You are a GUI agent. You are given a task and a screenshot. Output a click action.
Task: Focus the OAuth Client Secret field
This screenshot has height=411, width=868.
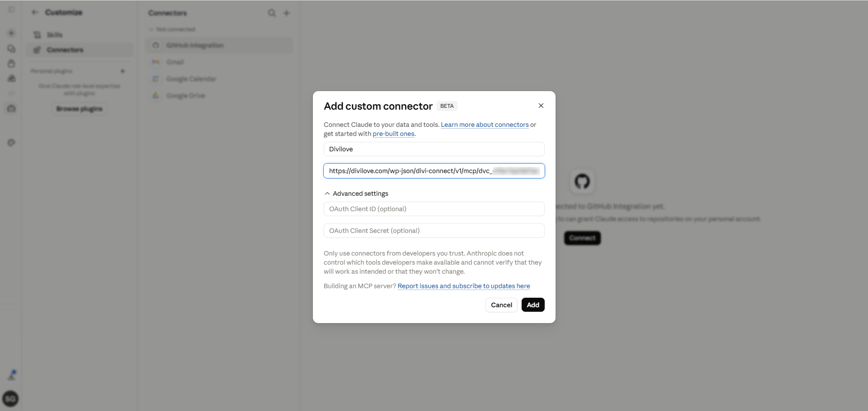coord(434,231)
